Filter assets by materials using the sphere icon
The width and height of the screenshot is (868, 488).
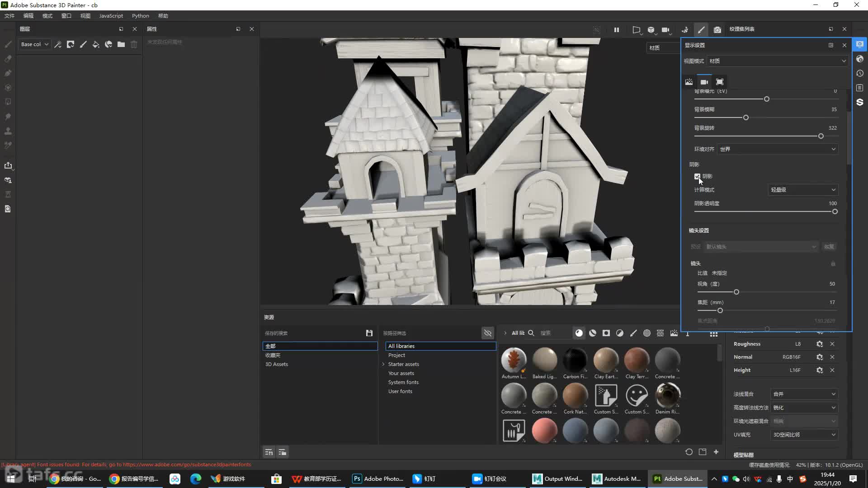pos(579,333)
